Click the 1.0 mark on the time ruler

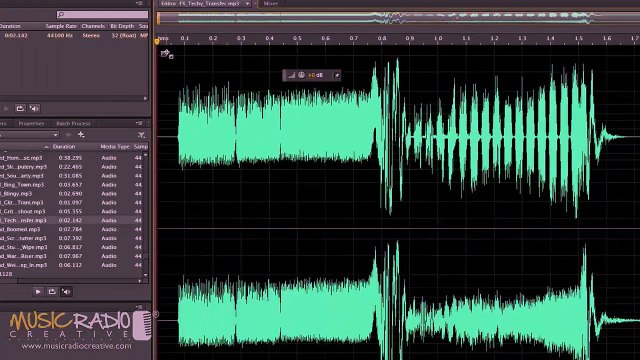point(438,38)
